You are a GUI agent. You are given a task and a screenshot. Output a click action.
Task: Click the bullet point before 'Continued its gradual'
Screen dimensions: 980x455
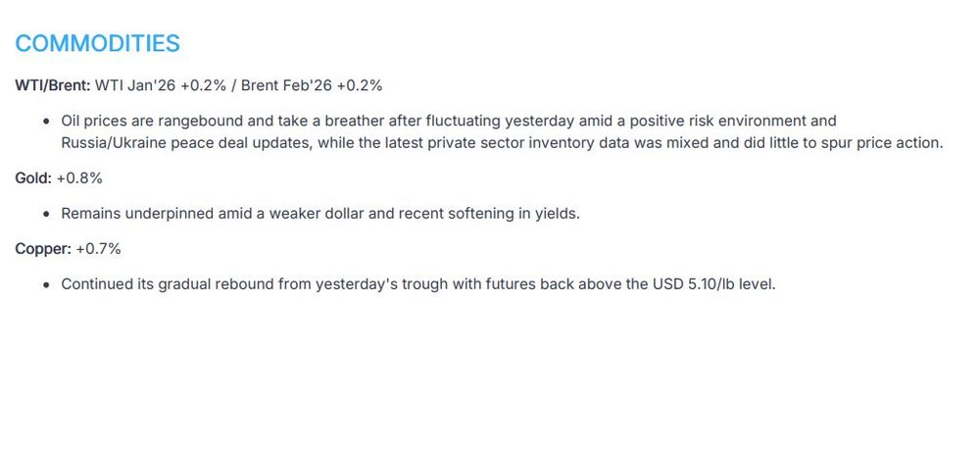pyautogui.click(x=47, y=284)
